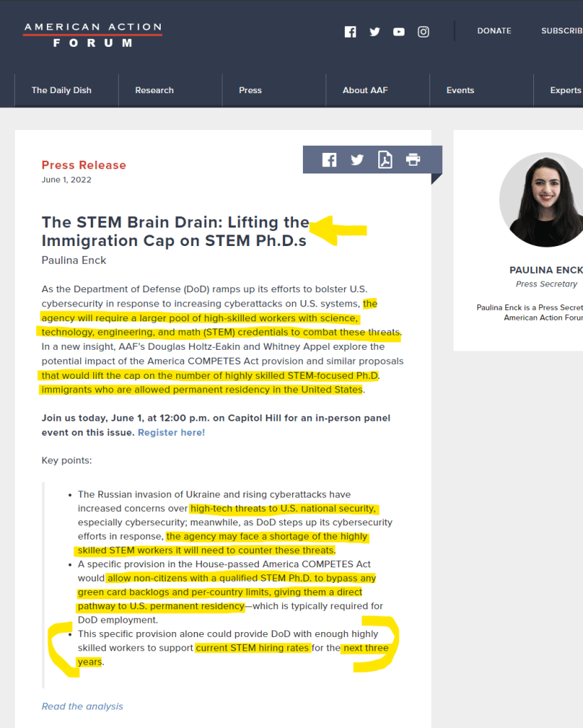Download article as PDF

(385, 160)
